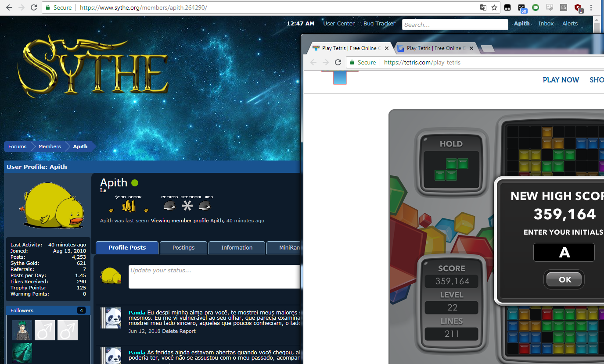Click the Google Translate icon in Sythe address bar

pos(483,7)
